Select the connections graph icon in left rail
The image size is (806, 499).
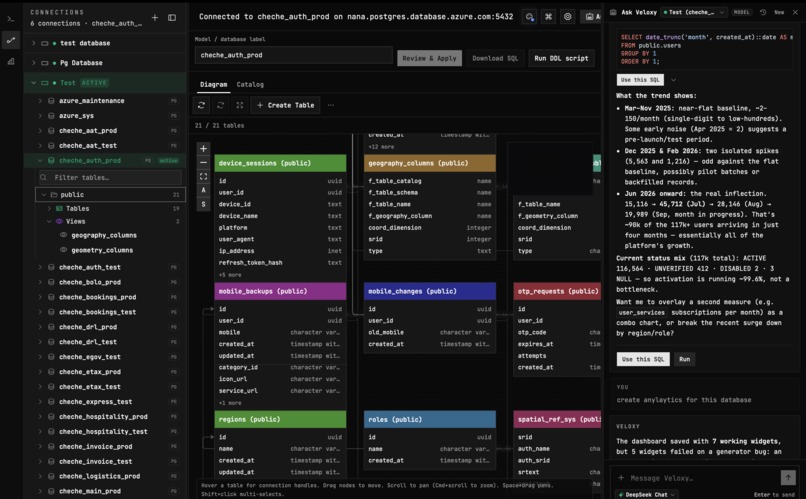coord(11,40)
